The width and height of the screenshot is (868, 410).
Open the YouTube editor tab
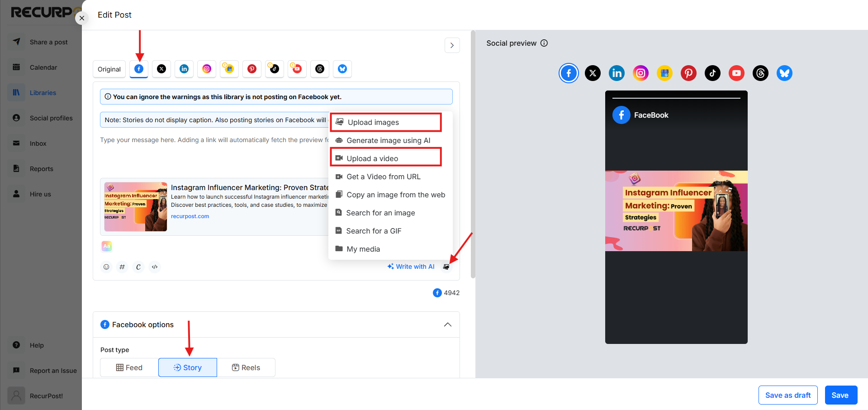point(297,69)
